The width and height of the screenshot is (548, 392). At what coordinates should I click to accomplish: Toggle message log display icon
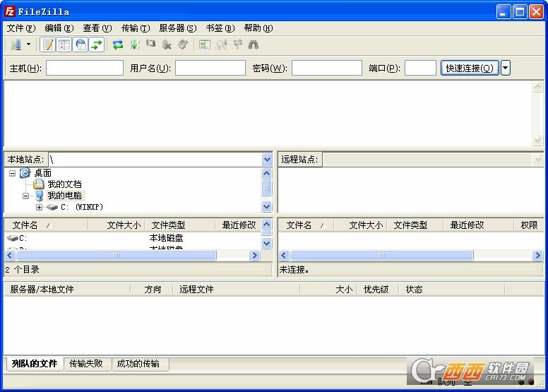(48, 44)
